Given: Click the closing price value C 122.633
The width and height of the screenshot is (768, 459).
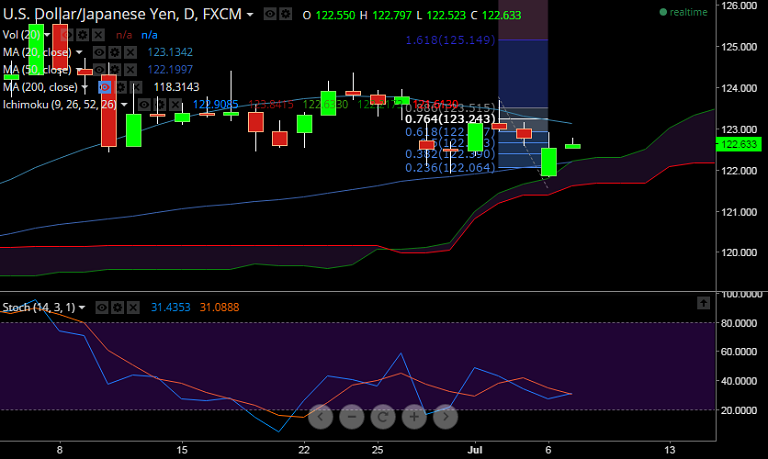Looking at the screenshot, I should click(502, 15).
